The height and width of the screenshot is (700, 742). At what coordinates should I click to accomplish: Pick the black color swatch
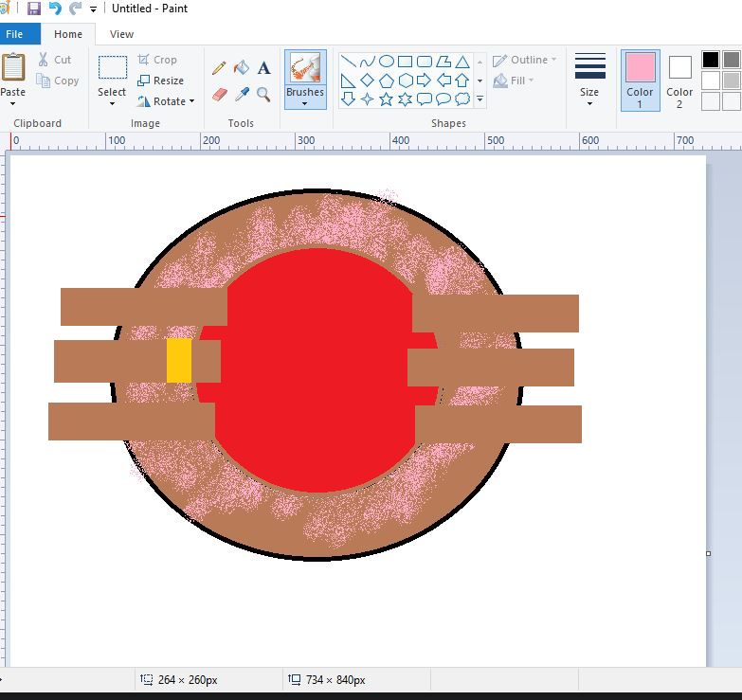tap(711, 60)
